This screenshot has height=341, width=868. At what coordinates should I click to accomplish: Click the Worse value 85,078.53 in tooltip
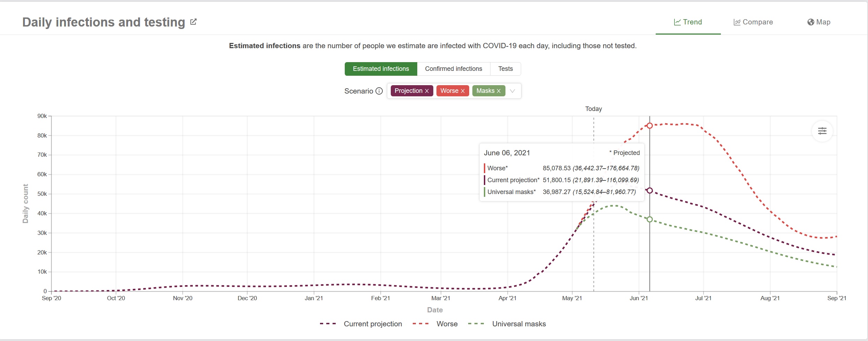point(557,168)
